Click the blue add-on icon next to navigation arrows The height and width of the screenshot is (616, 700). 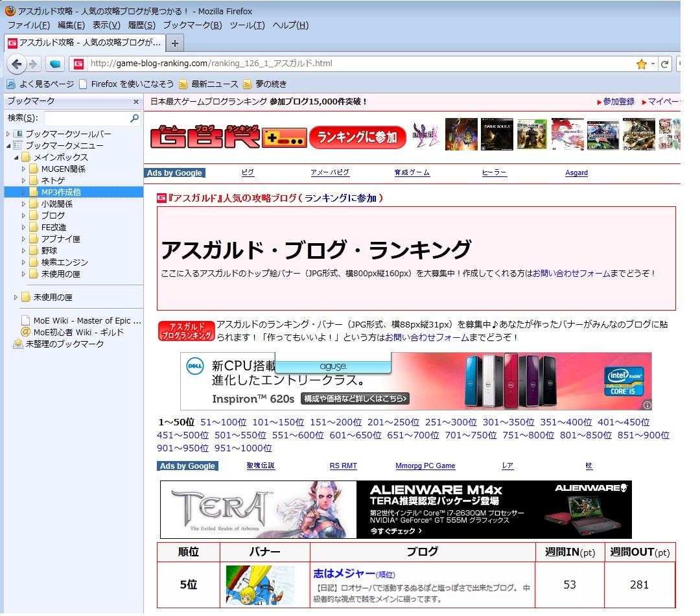click(x=55, y=64)
